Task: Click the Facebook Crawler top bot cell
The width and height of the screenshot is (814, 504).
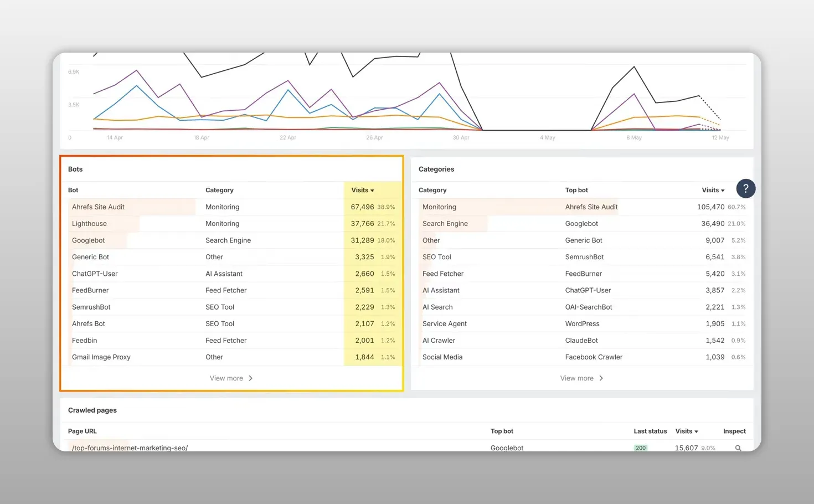Action: pyautogui.click(x=594, y=357)
